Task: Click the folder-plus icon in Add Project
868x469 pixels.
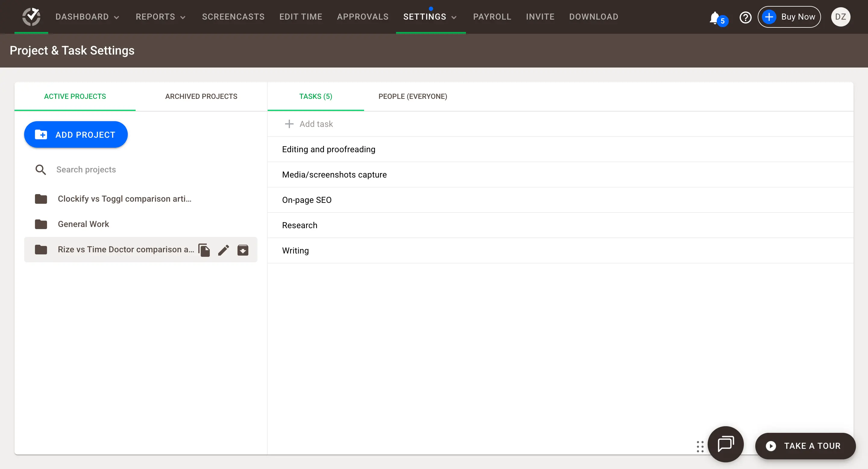Action: point(41,134)
